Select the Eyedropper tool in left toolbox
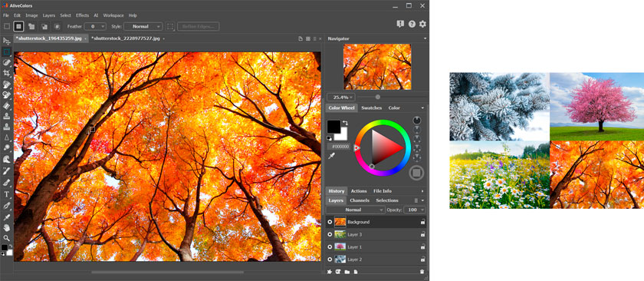Screen dimensions: 644x281 [7, 217]
